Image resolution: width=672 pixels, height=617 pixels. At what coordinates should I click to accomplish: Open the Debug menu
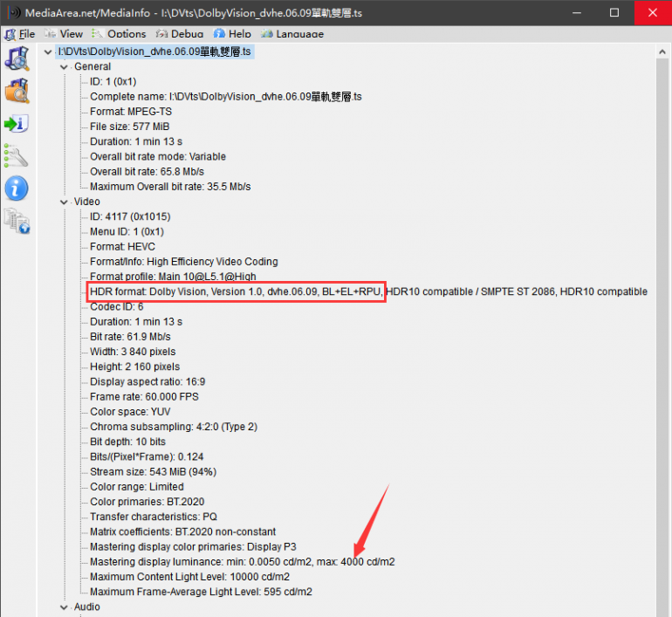(x=180, y=34)
